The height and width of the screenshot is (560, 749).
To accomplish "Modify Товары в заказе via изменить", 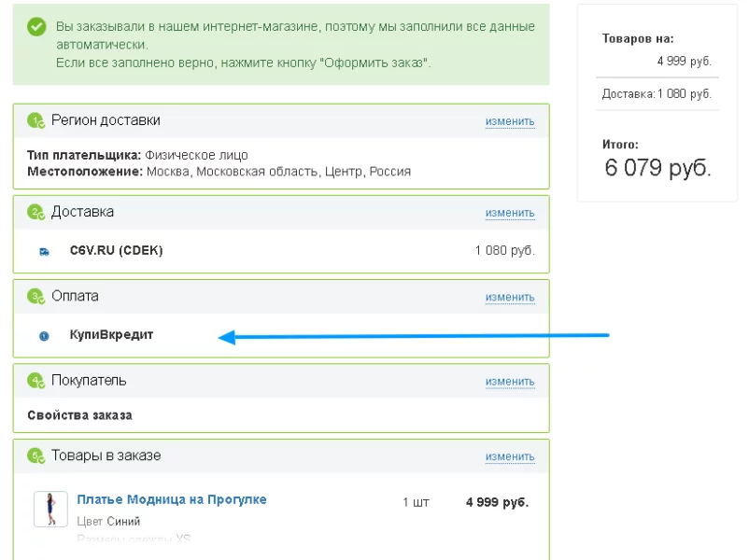I will click(509, 456).
